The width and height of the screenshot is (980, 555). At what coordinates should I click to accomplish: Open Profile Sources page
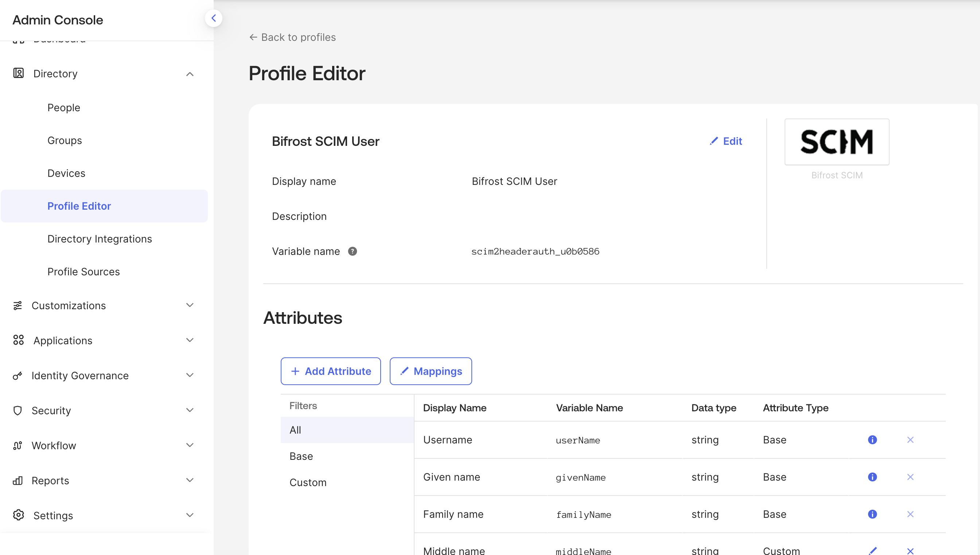83,271
